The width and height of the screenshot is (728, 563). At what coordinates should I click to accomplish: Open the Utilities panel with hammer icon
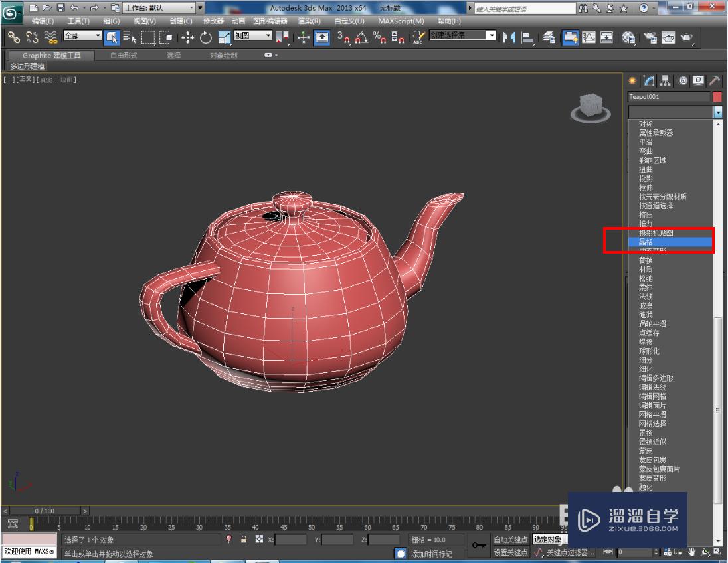[x=715, y=80]
